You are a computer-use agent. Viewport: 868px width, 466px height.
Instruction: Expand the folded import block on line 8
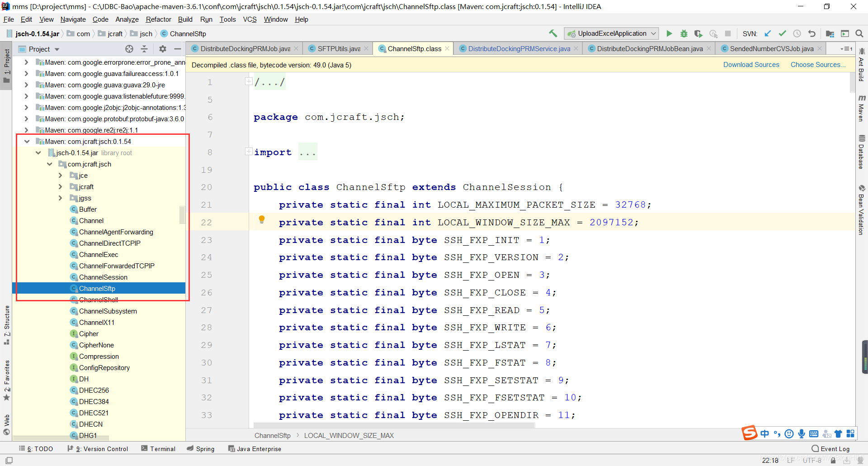[x=249, y=152]
